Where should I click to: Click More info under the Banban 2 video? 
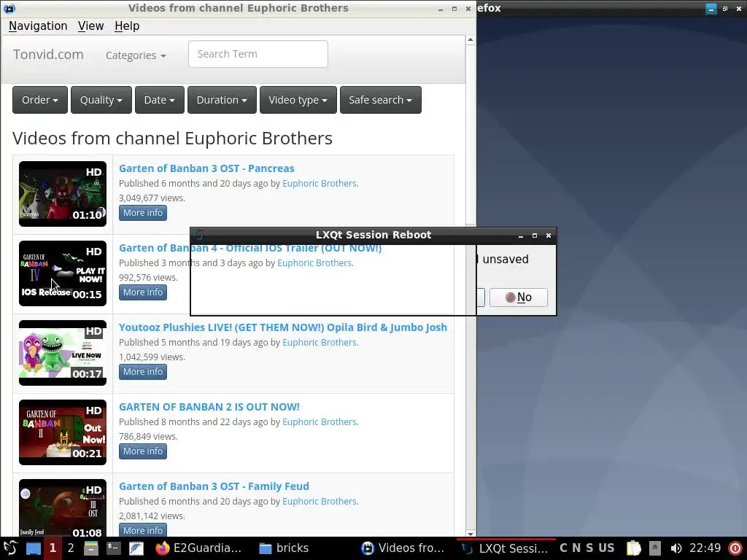(143, 451)
